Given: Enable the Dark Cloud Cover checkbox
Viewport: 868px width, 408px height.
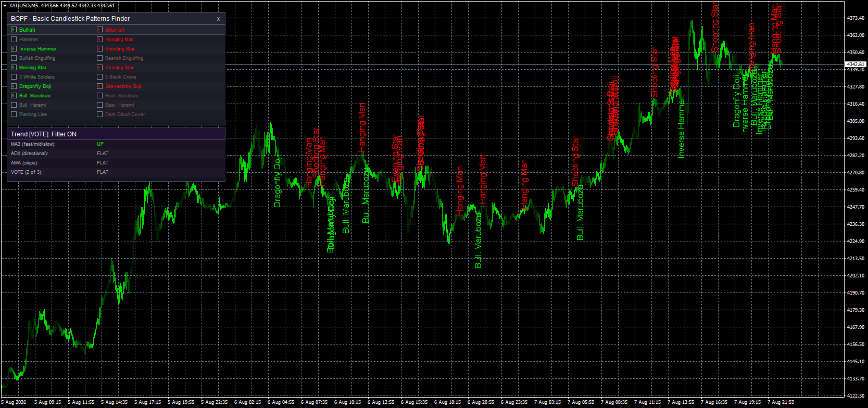Looking at the screenshot, I should (100, 114).
